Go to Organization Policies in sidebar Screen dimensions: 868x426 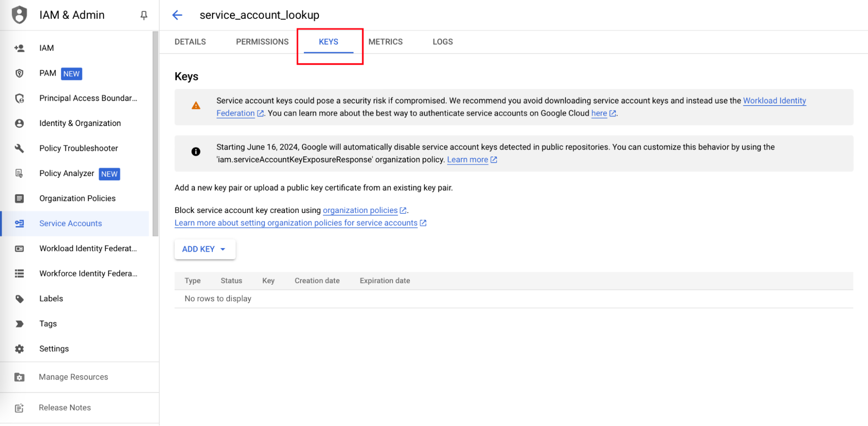77,198
